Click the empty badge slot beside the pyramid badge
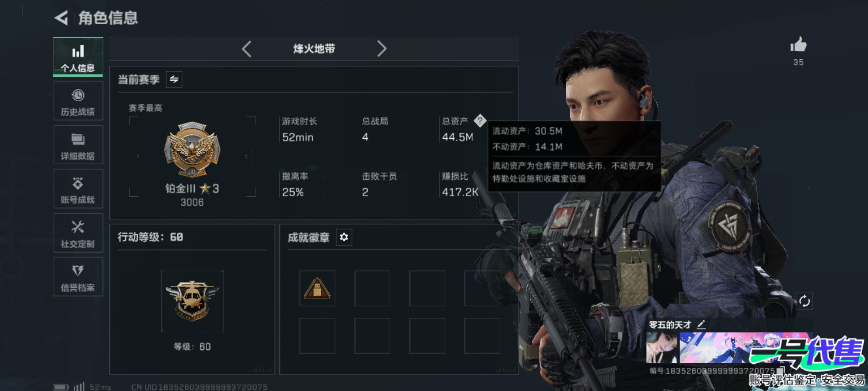 (x=372, y=288)
